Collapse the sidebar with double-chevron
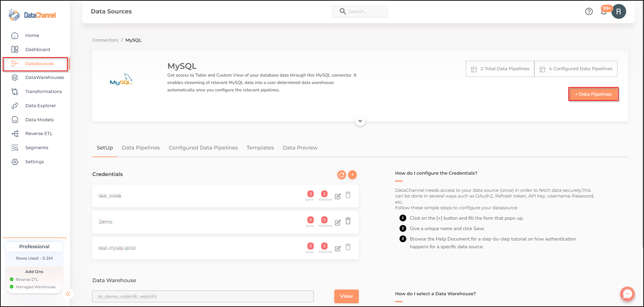The height and width of the screenshot is (307, 644). point(68,294)
